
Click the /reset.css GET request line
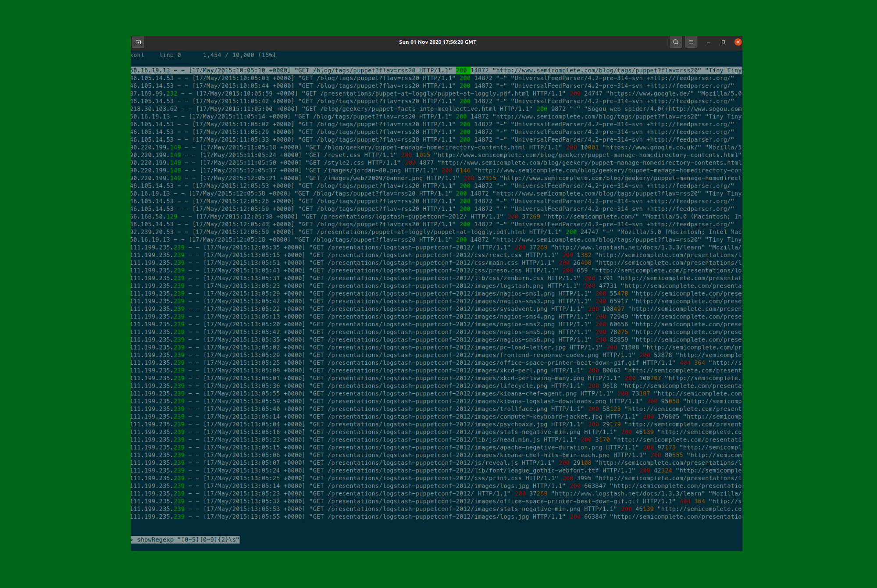(436, 155)
